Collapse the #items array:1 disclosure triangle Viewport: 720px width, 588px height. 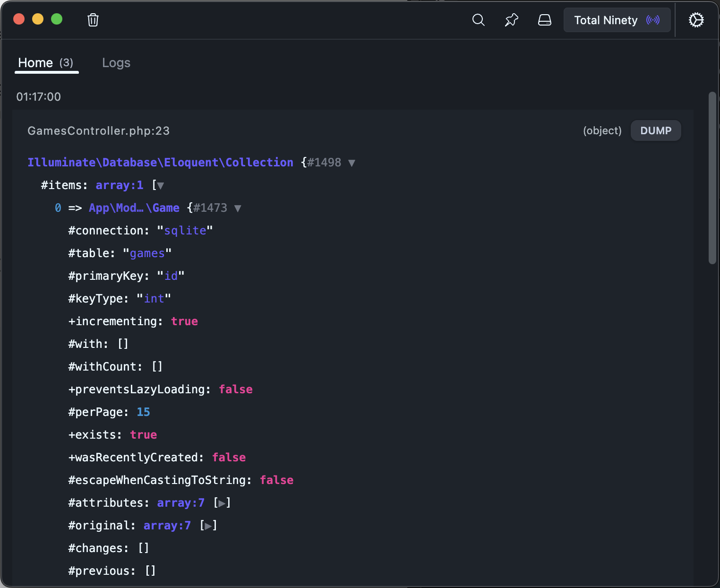pyautogui.click(x=160, y=185)
